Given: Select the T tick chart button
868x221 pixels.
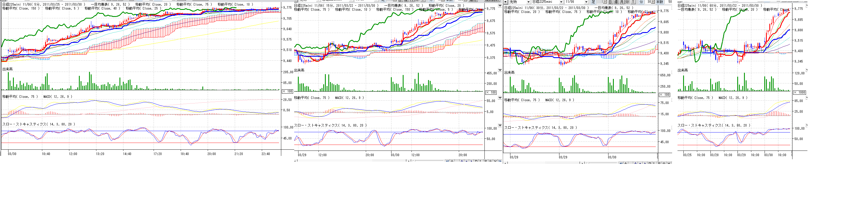Looking at the screenshot, I should [633, 2].
